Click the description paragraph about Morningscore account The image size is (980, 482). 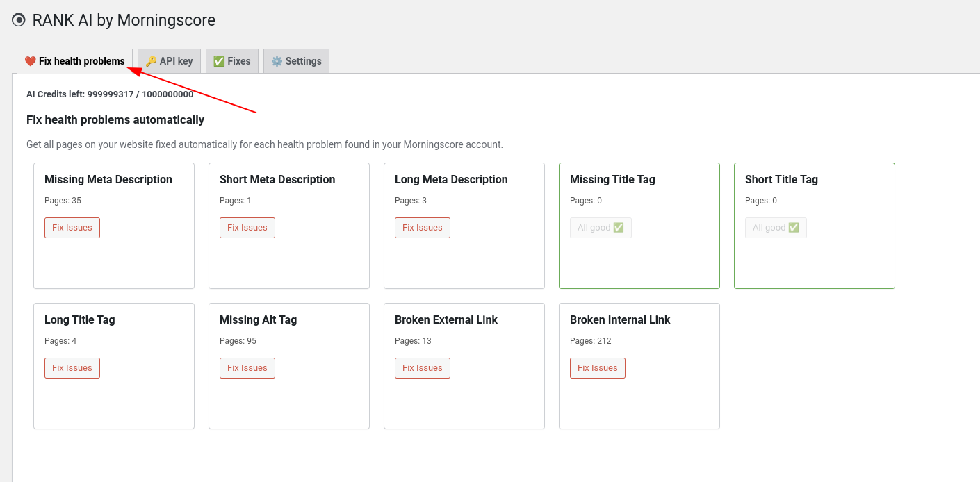coord(265,144)
